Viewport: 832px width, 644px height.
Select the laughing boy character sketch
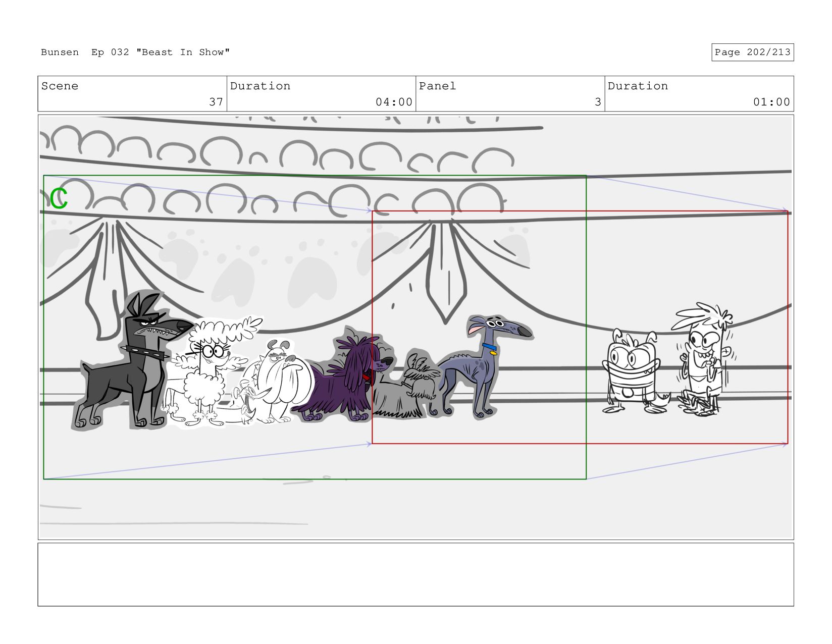pos(704,359)
